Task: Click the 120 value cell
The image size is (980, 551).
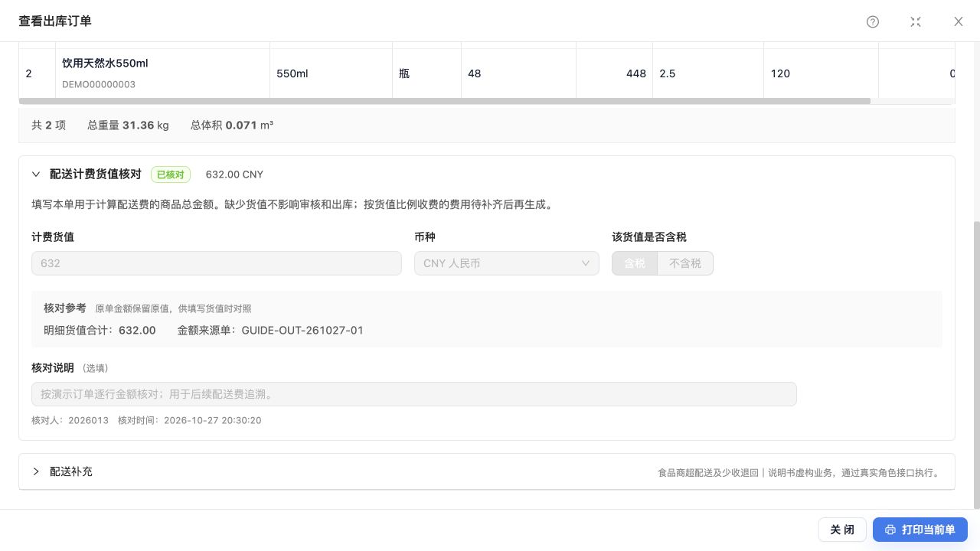Action: (821, 73)
